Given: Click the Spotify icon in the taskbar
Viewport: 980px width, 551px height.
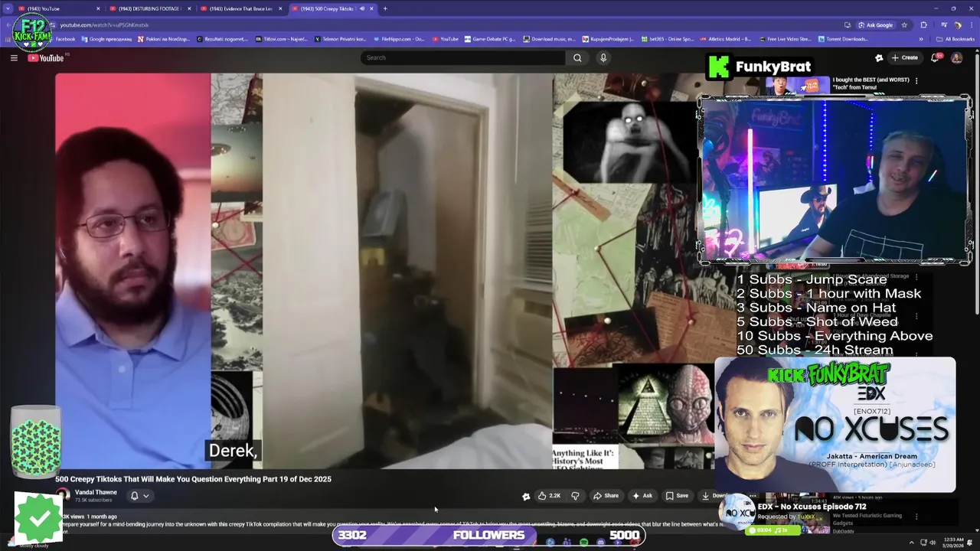Looking at the screenshot, I should 583,542.
